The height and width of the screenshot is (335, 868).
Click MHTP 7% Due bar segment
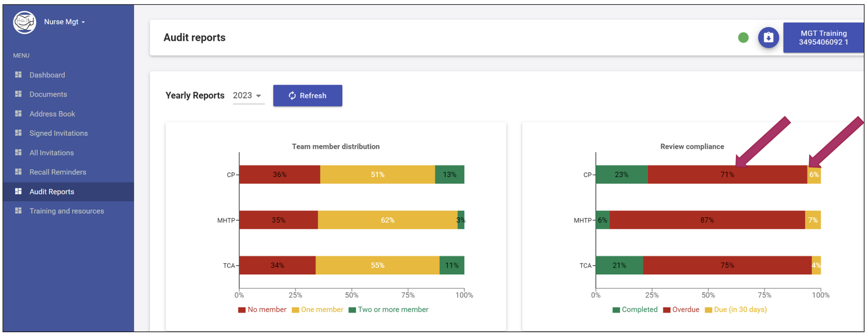coord(813,220)
